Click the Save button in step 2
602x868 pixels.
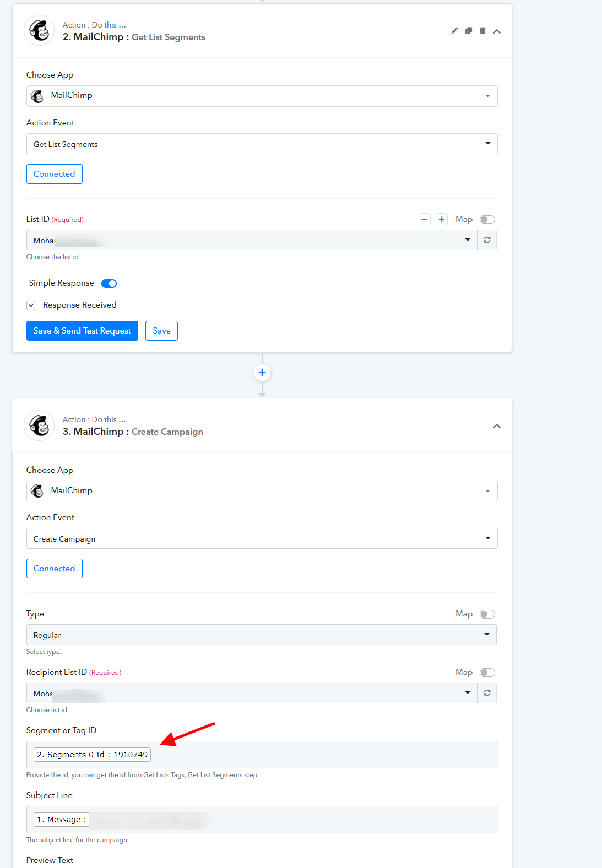click(x=161, y=331)
